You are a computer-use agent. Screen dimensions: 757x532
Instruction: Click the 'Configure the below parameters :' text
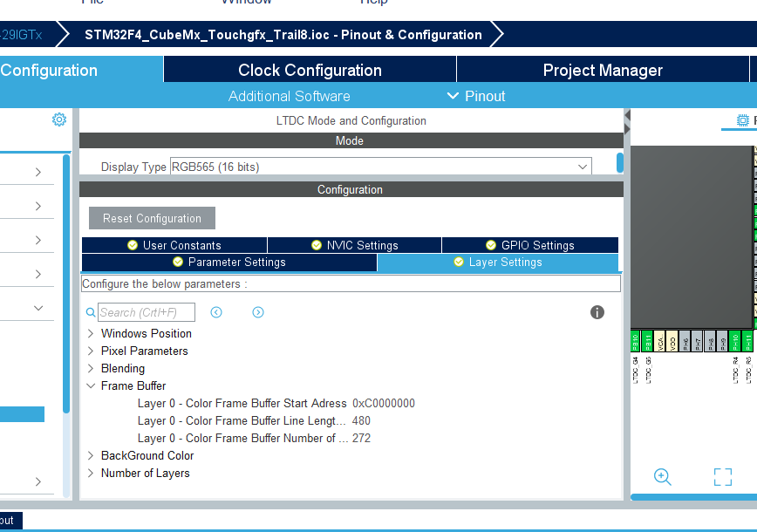pos(165,283)
